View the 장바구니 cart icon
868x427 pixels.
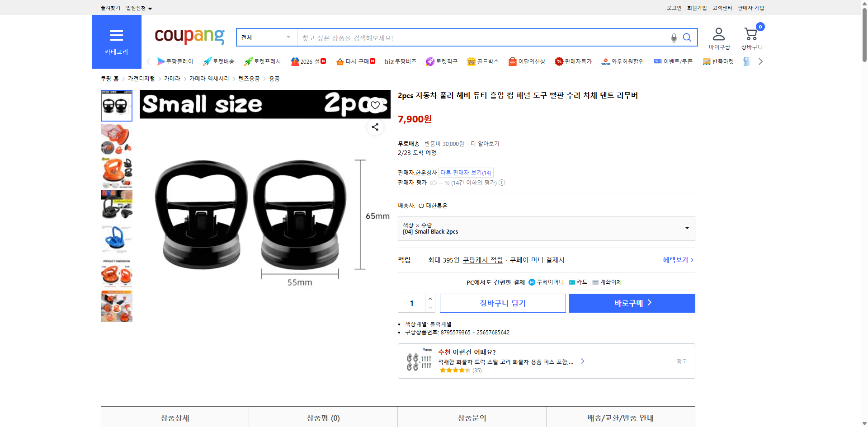click(750, 33)
